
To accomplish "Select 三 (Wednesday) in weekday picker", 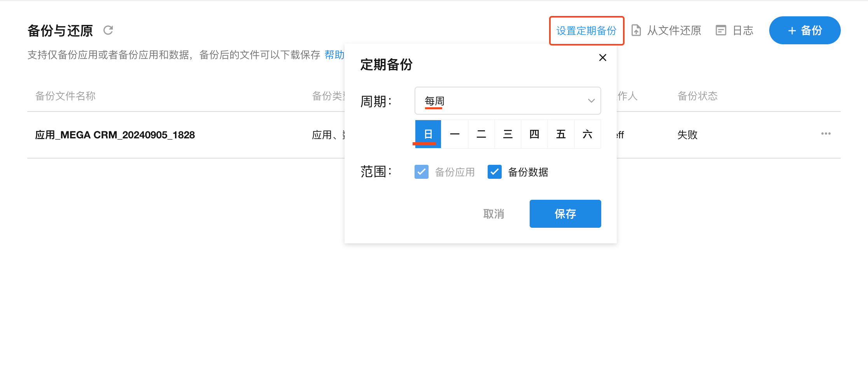I will [507, 134].
